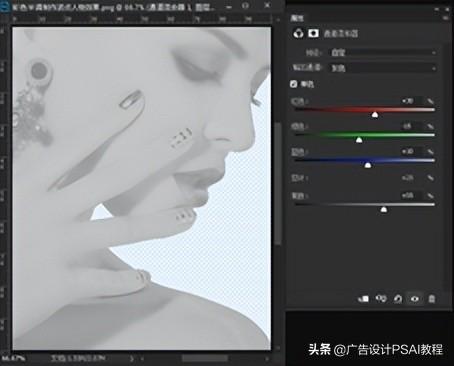Image resolution: width=454 pixels, height=366 pixels.
Task: Minimize the document window
Action: click(229, 7)
